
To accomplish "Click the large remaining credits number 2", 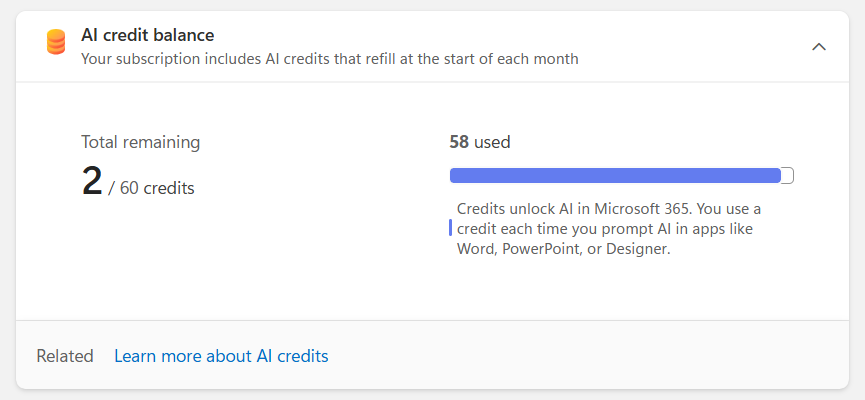I will click(92, 182).
